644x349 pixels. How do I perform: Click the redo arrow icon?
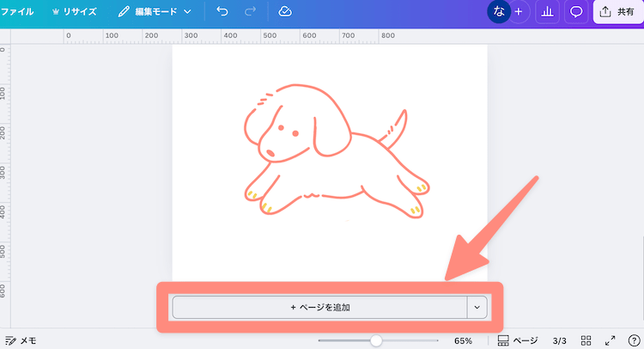pos(250,11)
